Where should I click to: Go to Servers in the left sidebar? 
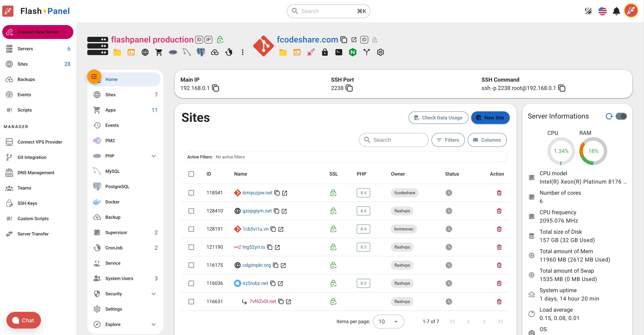click(38, 49)
